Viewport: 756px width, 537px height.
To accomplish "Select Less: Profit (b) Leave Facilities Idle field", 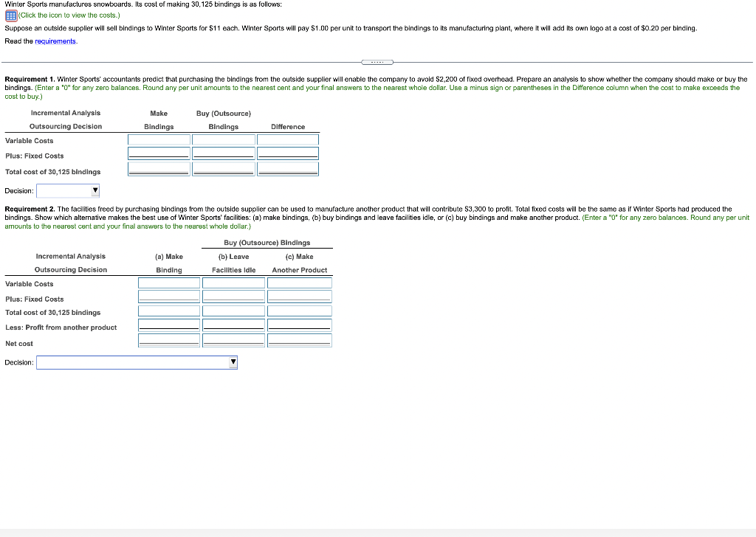I will pos(234,325).
